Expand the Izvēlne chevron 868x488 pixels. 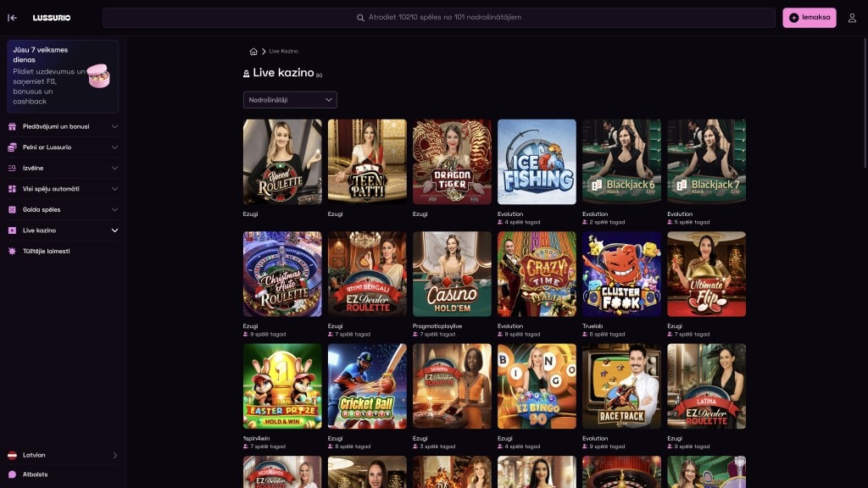114,169
